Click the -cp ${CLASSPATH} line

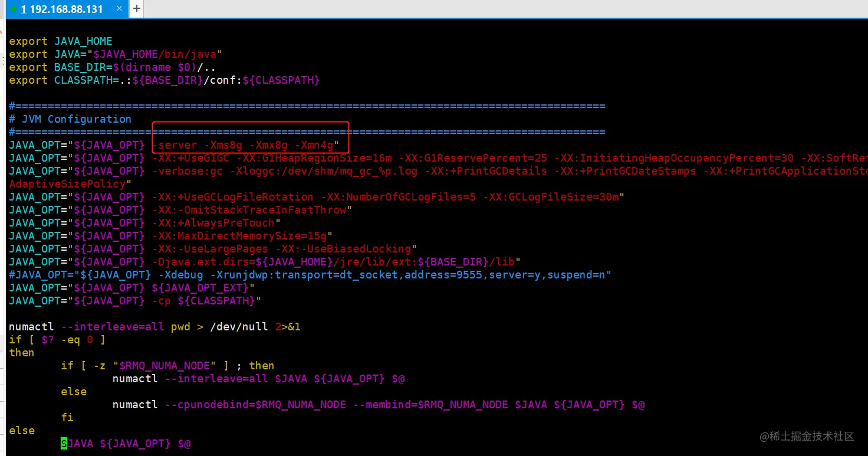135,301
